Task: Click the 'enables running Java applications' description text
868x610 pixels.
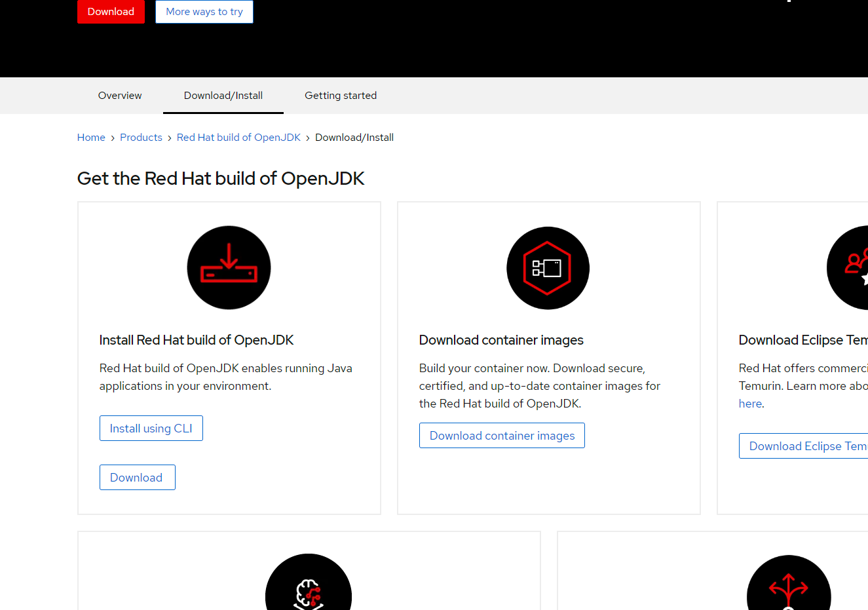Action: click(x=226, y=377)
